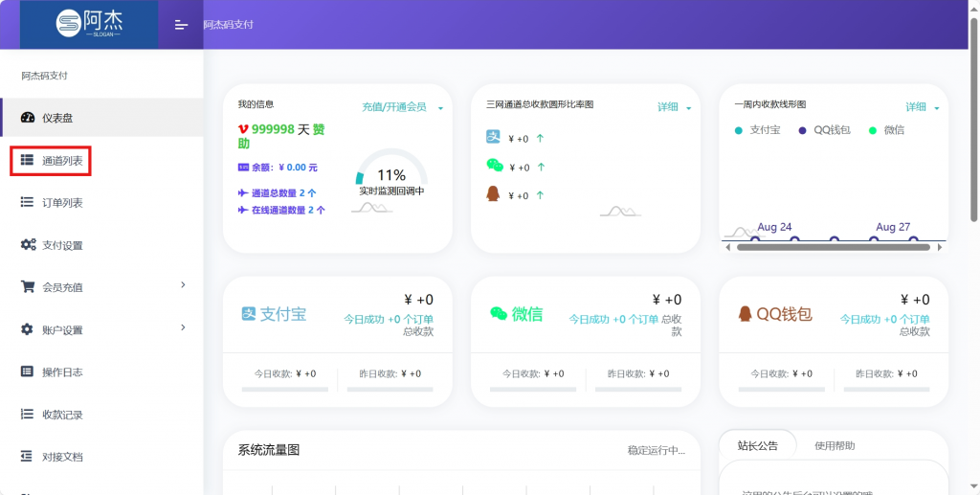Toggle the 支付宝 legend dot in line chart

pos(739,130)
